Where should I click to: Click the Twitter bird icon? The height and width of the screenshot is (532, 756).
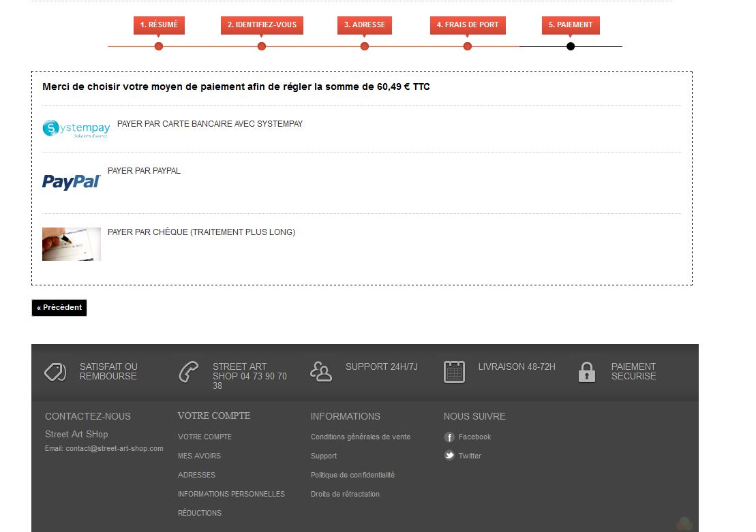point(449,456)
